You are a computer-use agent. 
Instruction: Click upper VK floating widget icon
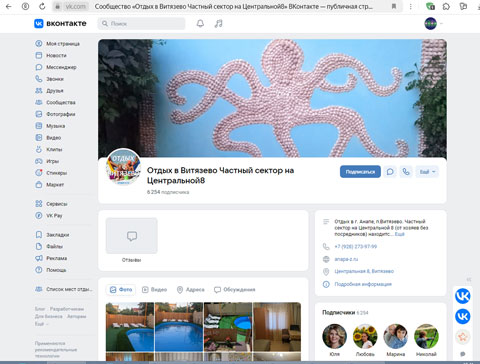pyautogui.click(x=463, y=296)
